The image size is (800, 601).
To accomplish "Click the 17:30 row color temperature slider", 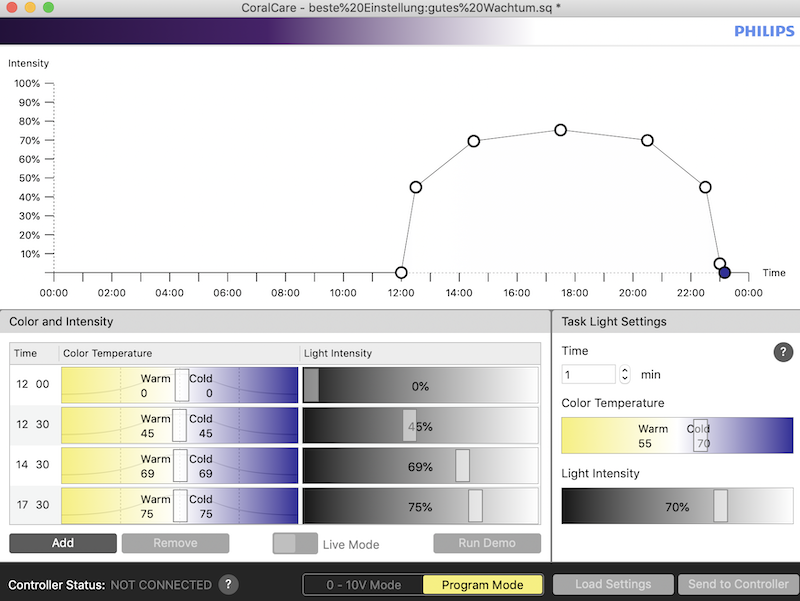I will (x=180, y=507).
